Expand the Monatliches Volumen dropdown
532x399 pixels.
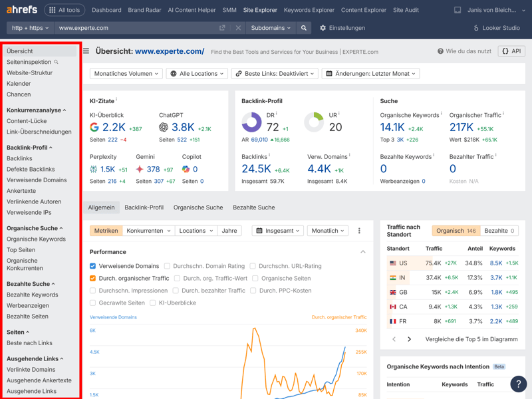click(126, 74)
